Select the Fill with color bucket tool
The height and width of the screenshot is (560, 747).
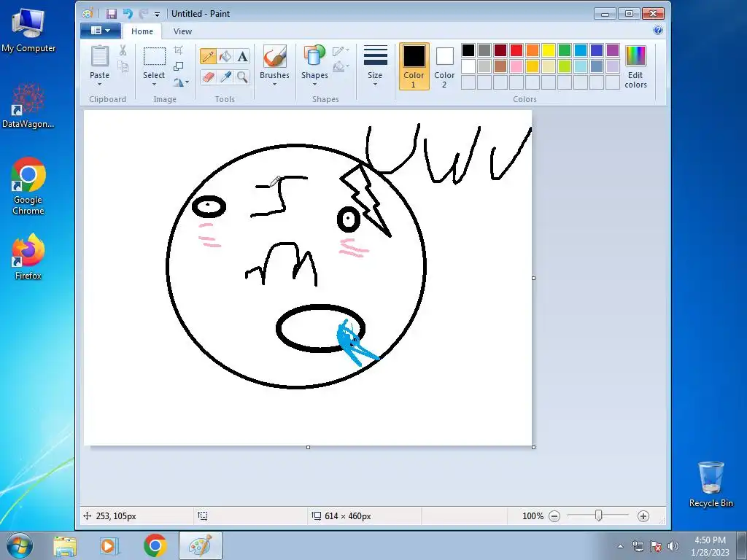tap(225, 57)
